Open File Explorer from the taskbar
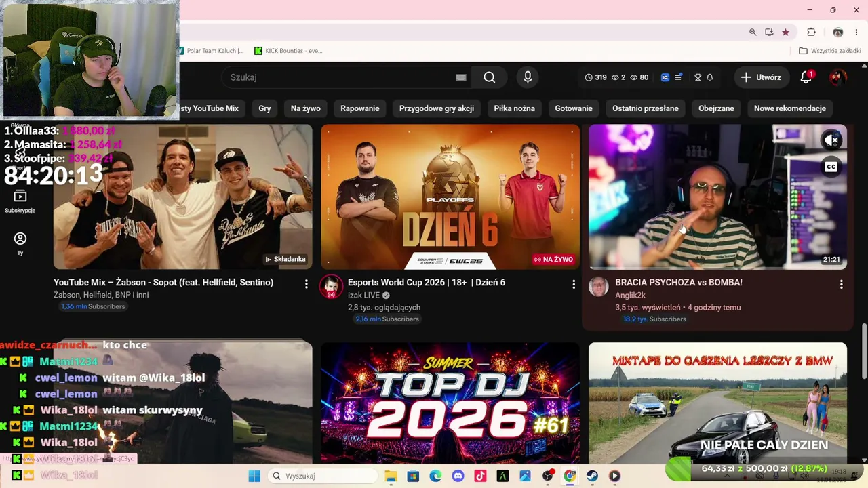This screenshot has width=868, height=488. pos(391,476)
